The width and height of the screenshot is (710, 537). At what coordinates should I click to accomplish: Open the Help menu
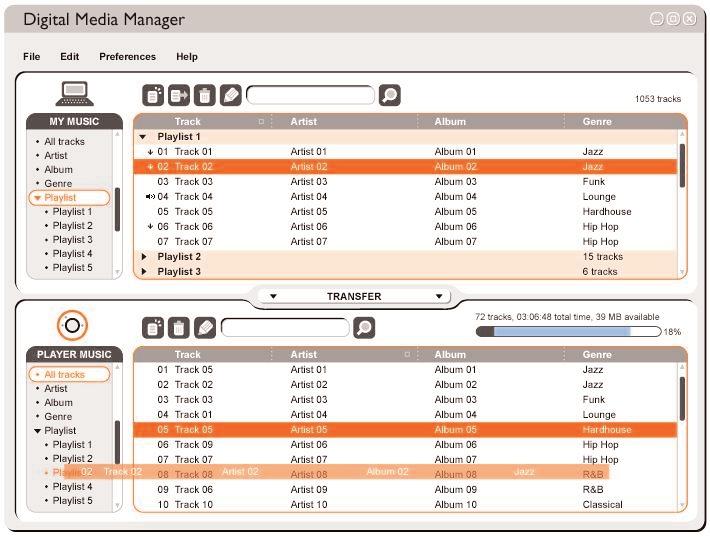coord(187,57)
